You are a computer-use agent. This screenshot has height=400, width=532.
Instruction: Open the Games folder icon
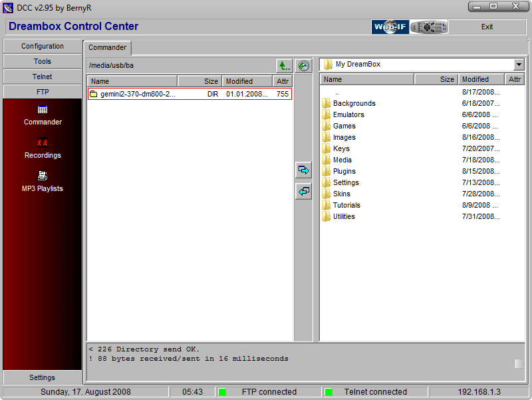[x=327, y=126]
